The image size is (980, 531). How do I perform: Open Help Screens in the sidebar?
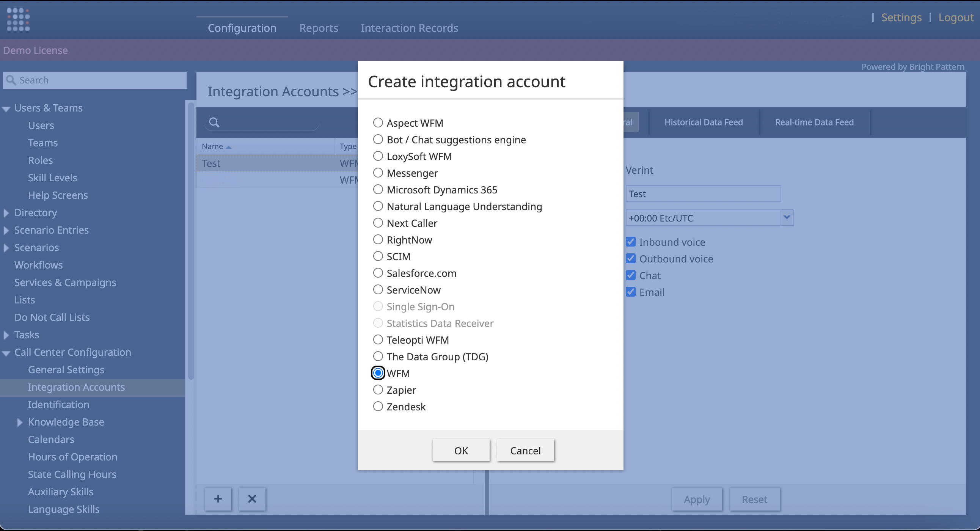point(58,195)
